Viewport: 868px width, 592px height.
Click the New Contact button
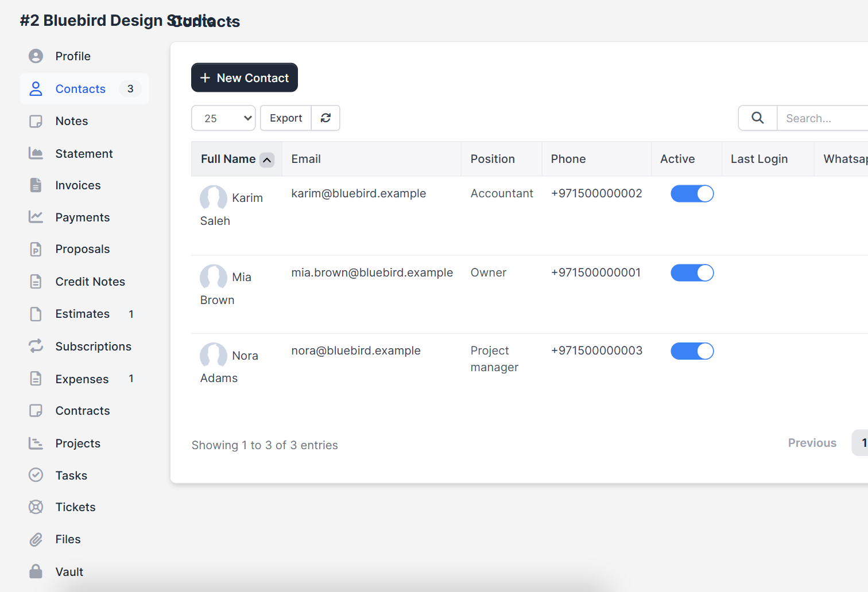[245, 77]
